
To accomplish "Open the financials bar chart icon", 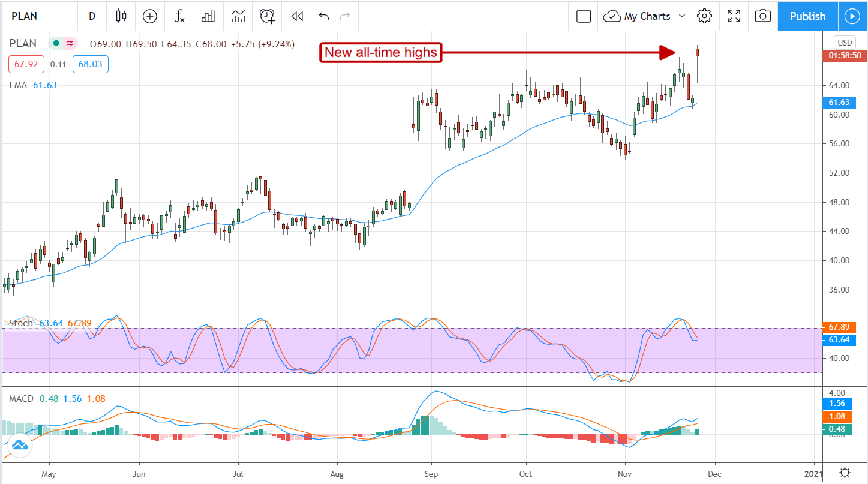I will pos(208,16).
